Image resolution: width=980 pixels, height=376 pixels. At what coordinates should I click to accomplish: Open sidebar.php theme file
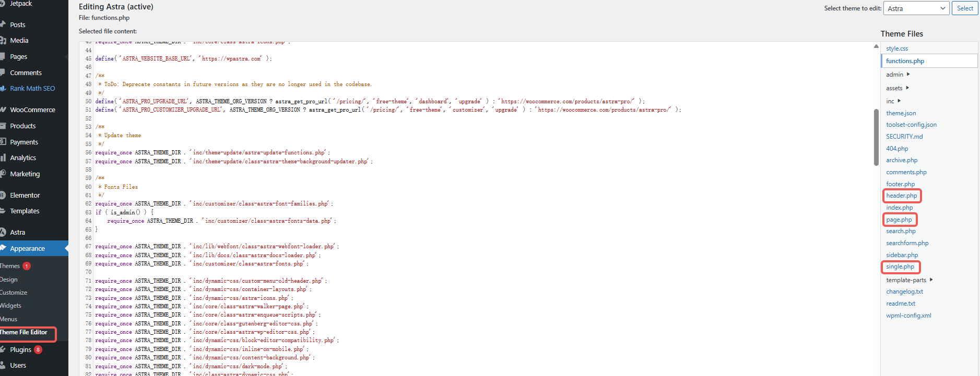click(902, 255)
